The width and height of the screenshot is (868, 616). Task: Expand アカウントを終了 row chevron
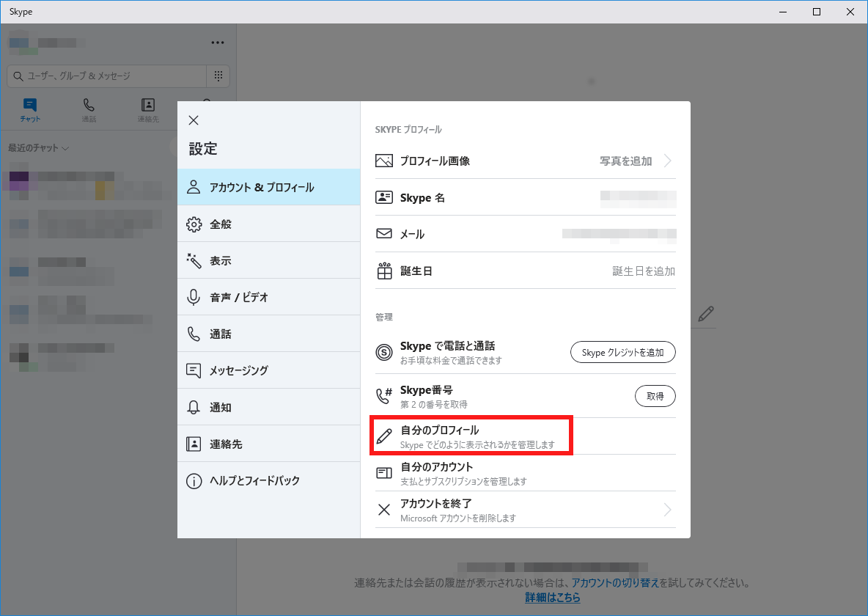point(668,510)
